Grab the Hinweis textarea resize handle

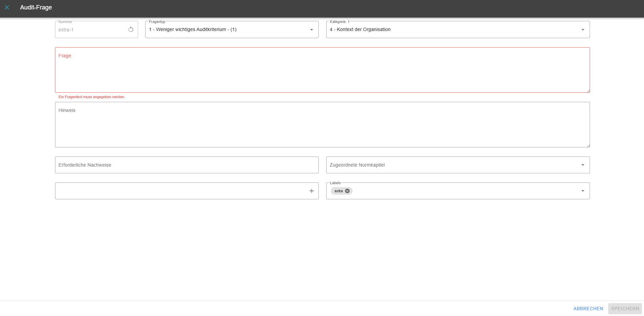coord(588,145)
